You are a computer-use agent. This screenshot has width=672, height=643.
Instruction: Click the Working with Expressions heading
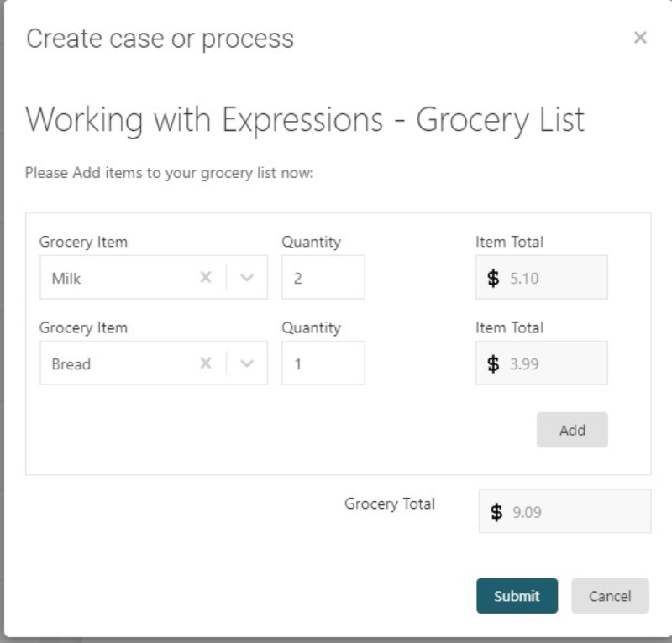305,120
